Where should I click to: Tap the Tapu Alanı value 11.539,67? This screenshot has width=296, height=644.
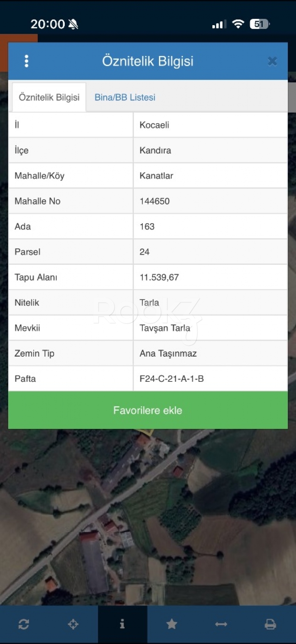(159, 277)
